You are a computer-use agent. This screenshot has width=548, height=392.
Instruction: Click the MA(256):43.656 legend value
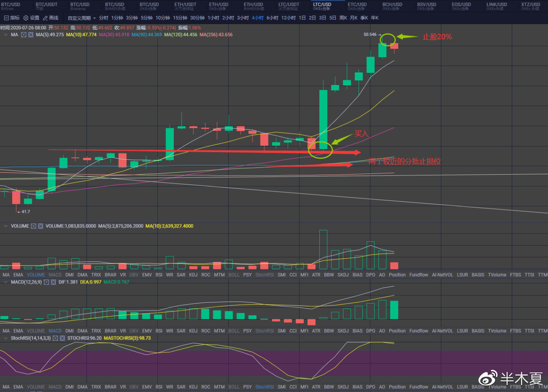[216, 35]
